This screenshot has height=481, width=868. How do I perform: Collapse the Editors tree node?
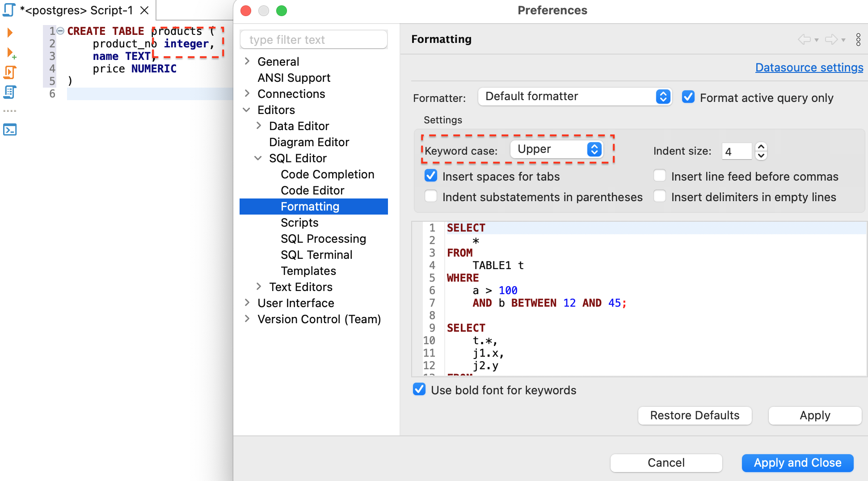246,110
